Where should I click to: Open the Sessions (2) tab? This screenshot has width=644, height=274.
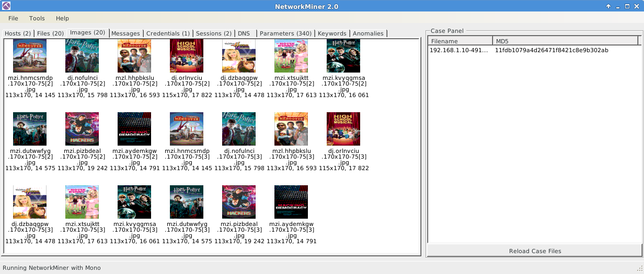click(214, 33)
